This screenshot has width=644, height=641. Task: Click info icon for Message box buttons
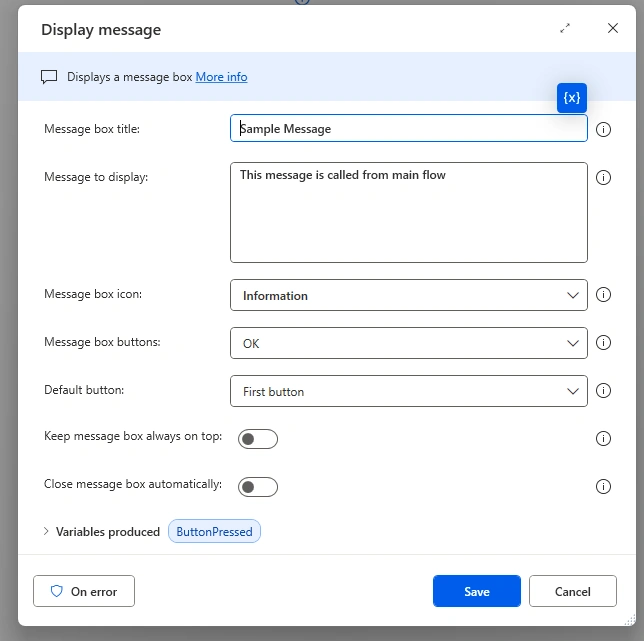point(603,342)
